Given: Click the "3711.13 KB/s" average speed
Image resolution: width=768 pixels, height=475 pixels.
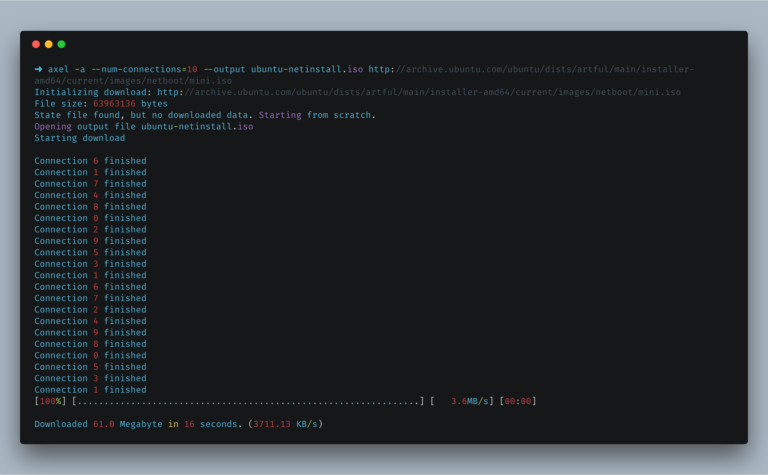Looking at the screenshot, I should (x=285, y=424).
